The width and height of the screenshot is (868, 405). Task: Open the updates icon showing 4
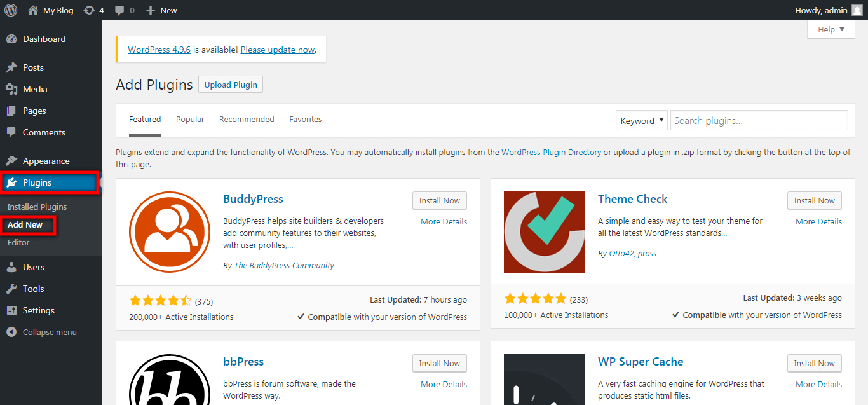tap(89, 10)
